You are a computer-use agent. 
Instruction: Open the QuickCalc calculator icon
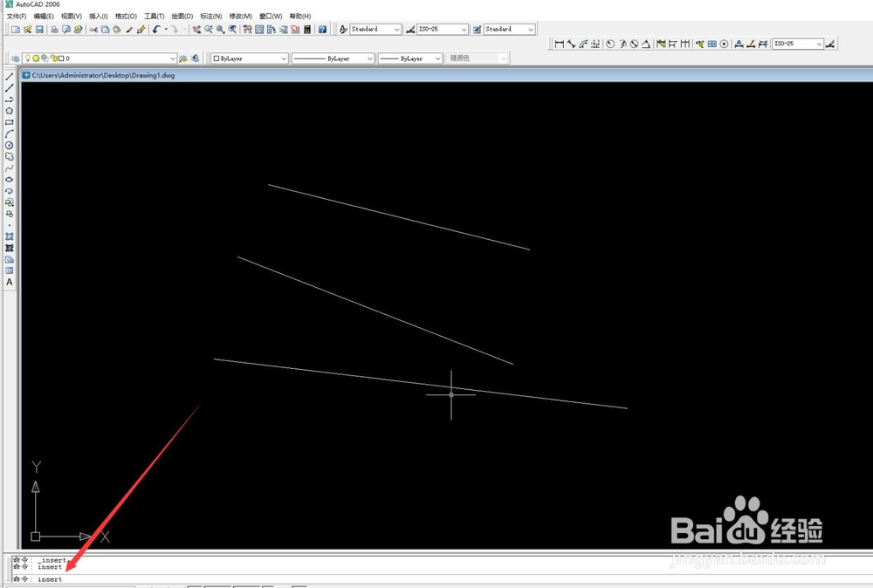[x=307, y=30]
